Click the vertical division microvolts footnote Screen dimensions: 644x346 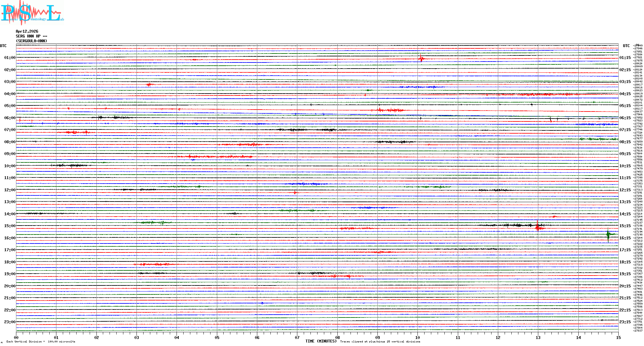click(41, 342)
